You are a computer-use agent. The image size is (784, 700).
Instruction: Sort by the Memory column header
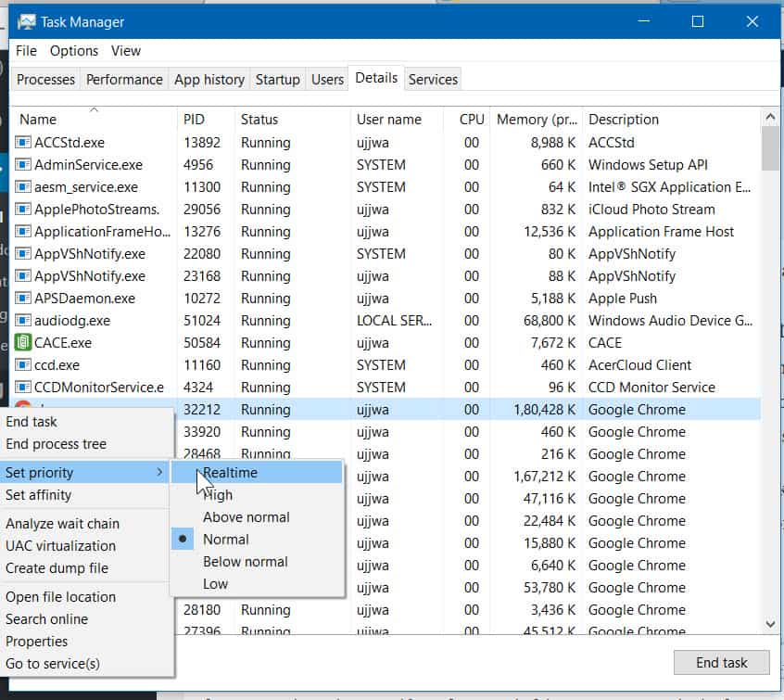pos(537,120)
